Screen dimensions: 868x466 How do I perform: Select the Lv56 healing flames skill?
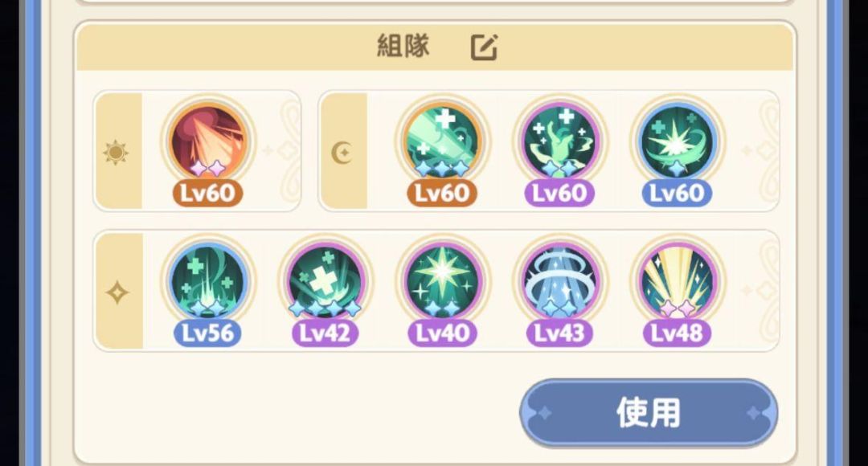coord(207,281)
